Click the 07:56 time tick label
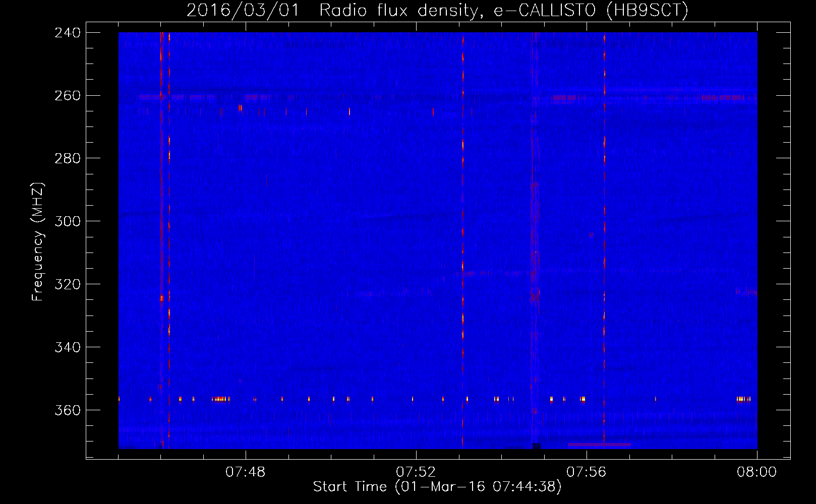 [x=587, y=472]
